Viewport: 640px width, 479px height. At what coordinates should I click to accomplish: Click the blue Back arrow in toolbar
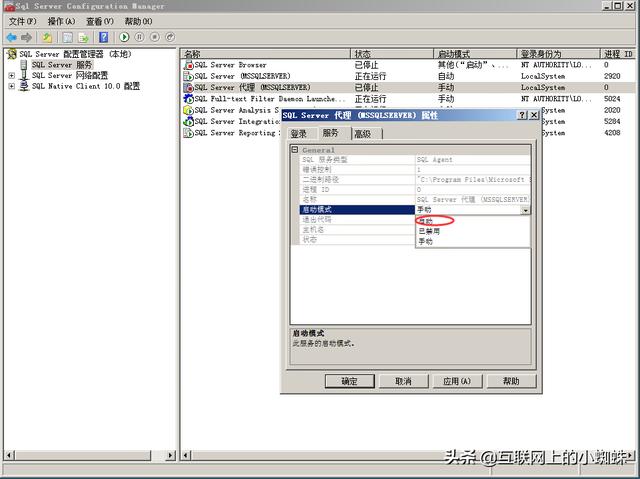(x=11, y=38)
